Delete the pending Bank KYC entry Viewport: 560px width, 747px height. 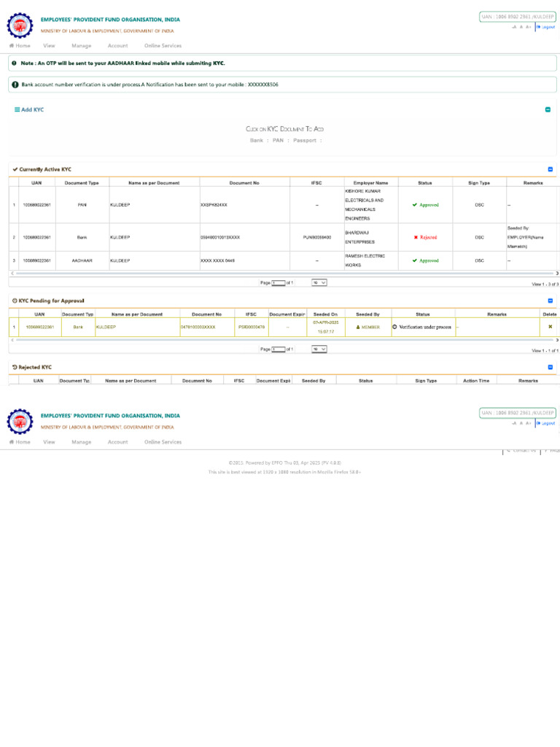550,327
